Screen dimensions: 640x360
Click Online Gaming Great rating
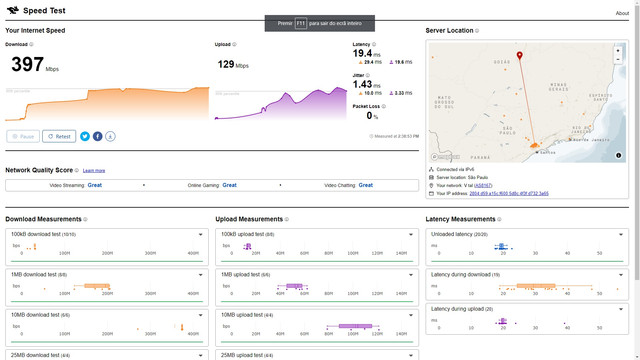point(212,185)
